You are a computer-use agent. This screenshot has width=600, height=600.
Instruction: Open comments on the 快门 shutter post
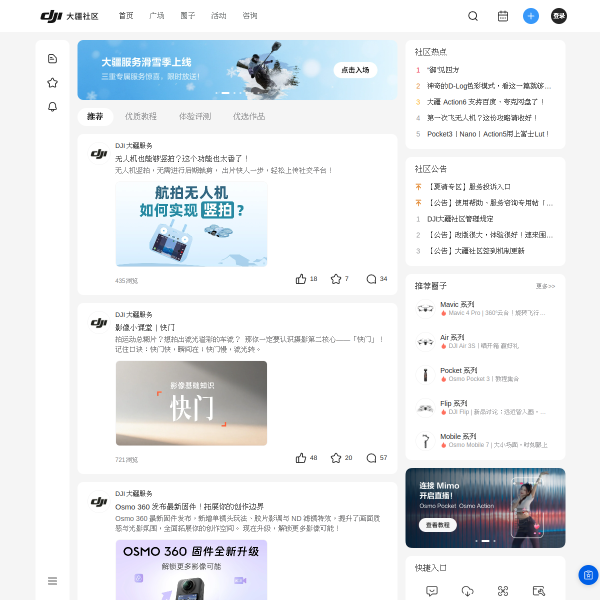[371, 458]
